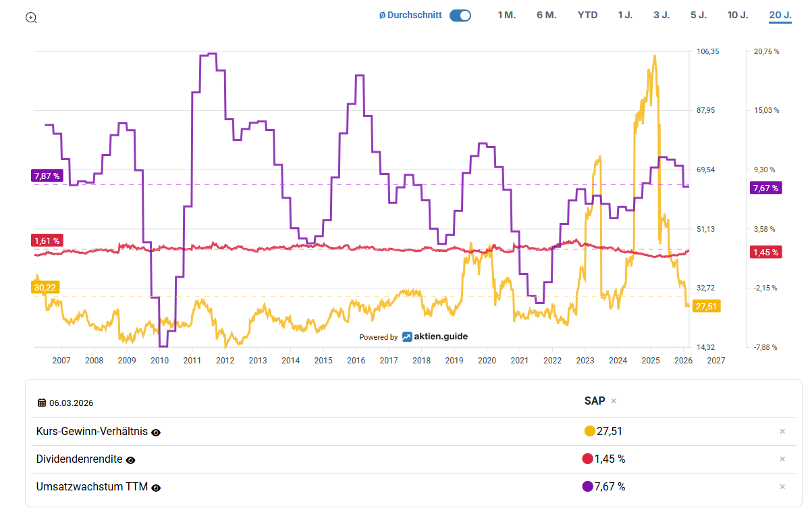812x510 pixels.
Task: Choose the 5 J. time range
Action: (x=698, y=15)
